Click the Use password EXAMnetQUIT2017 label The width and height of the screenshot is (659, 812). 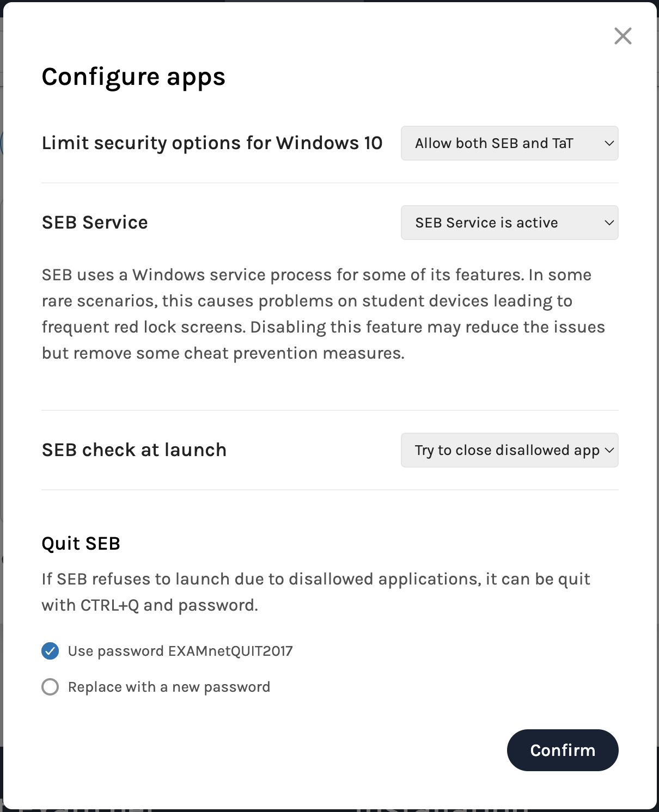pos(180,651)
